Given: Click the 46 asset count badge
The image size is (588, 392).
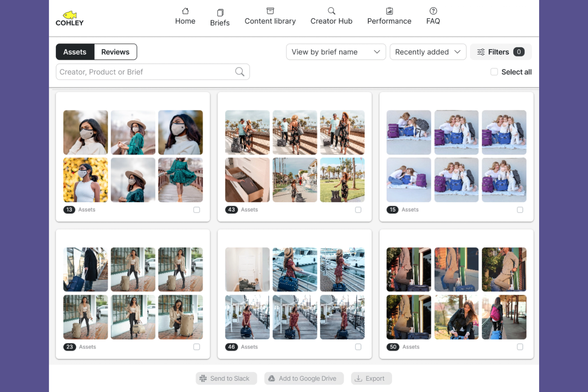Looking at the screenshot, I should click(231, 347).
